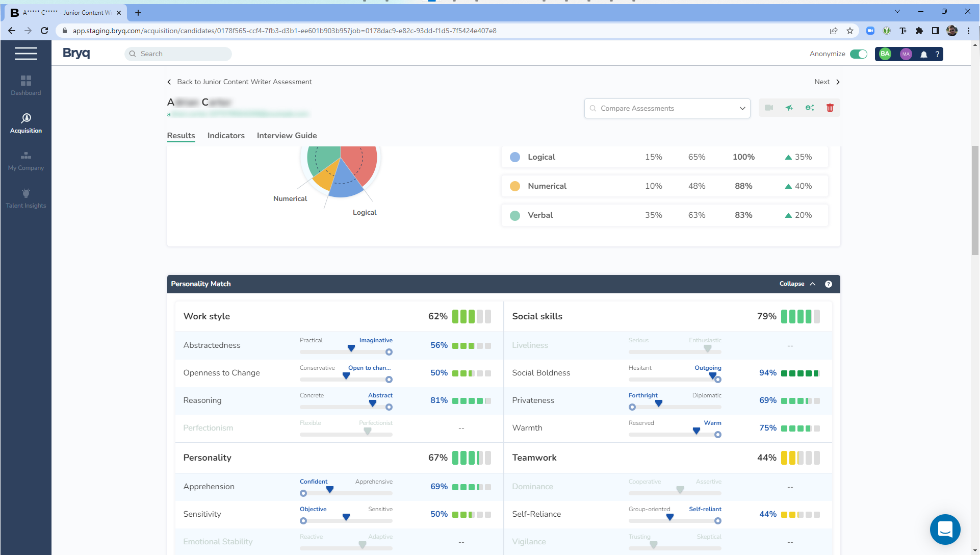Click the candidate settings/configure icon
The image size is (980, 555).
pos(810,108)
